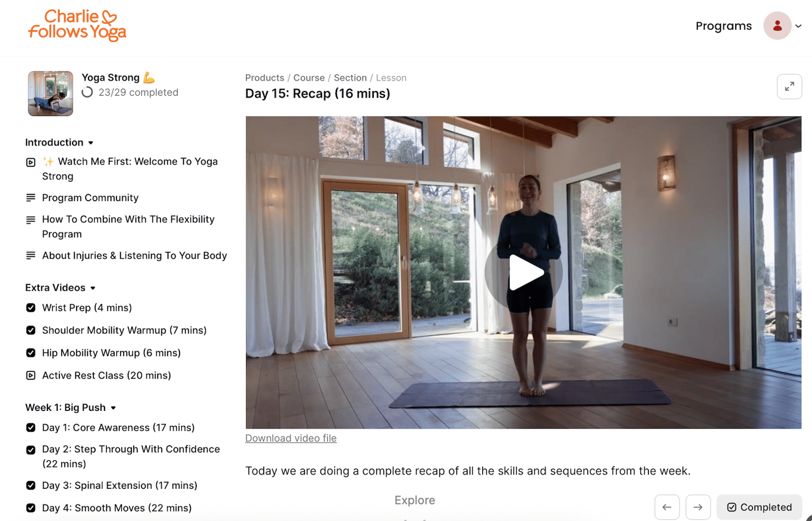The image size is (812, 521).
Task: Toggle the Day 1: Core Awareness checkbox
Action: pyautogui.click(x=31, y=428)
